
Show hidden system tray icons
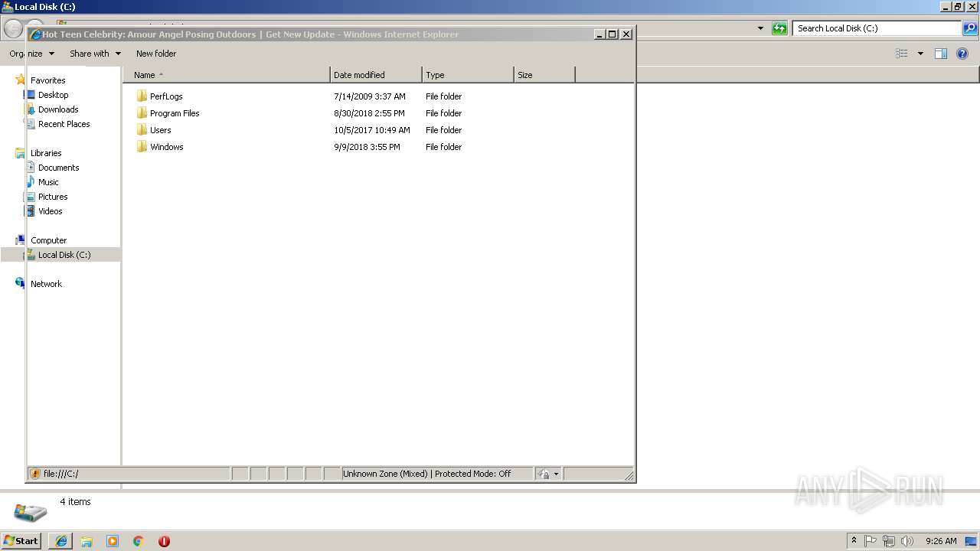click(854, 541)
